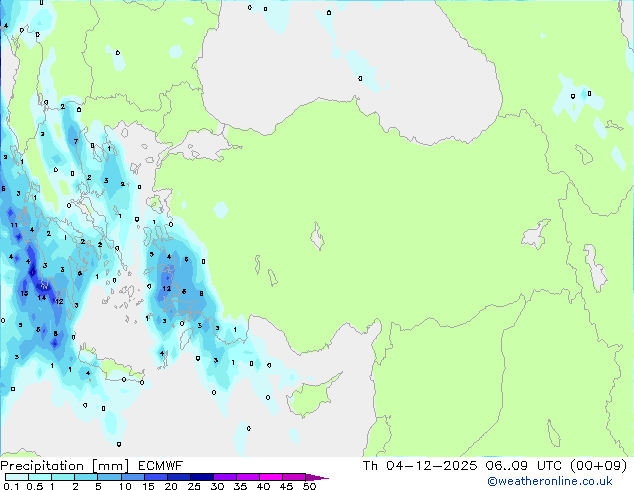Click the 'ECMWF' model label
Viewport: 634px width, 490px height.
tap(161, 466)
